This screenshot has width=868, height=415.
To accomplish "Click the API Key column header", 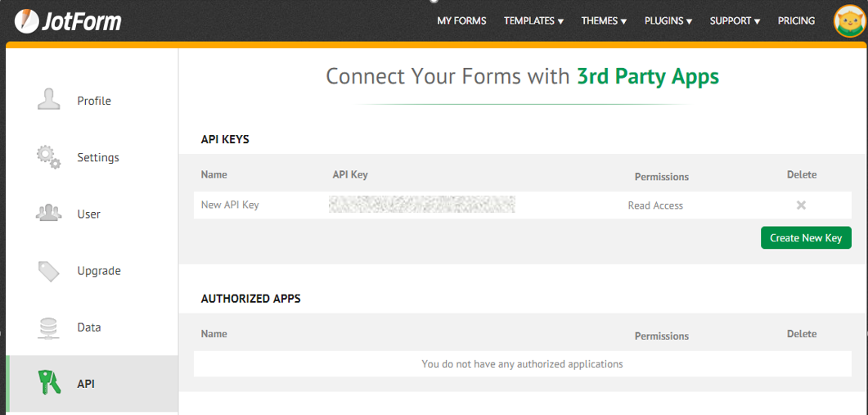I will click(350, 174).
